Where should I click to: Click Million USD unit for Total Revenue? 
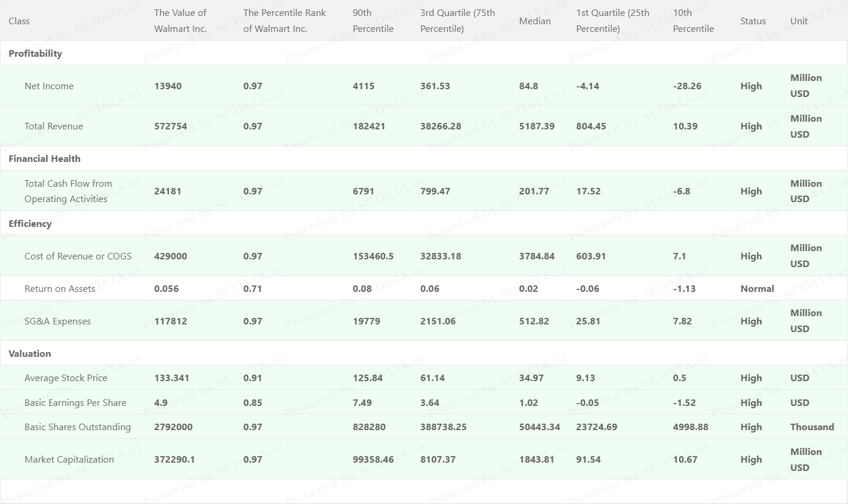click(806, 126)
